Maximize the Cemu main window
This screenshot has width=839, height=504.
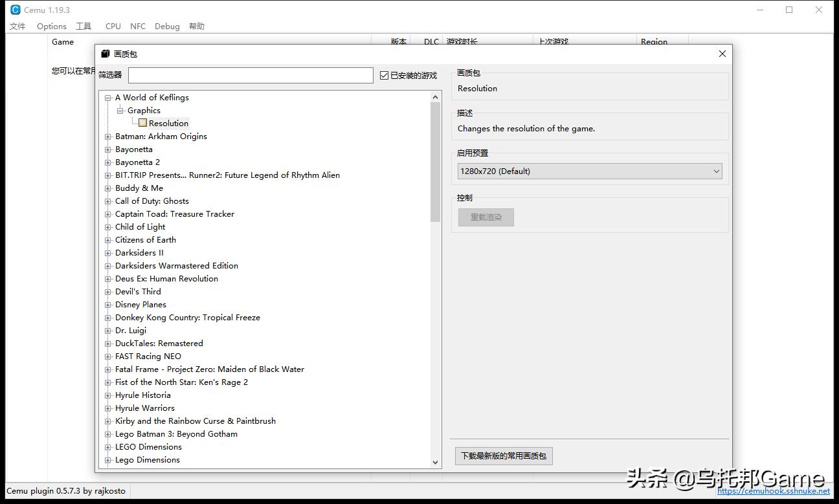point(789,10)
